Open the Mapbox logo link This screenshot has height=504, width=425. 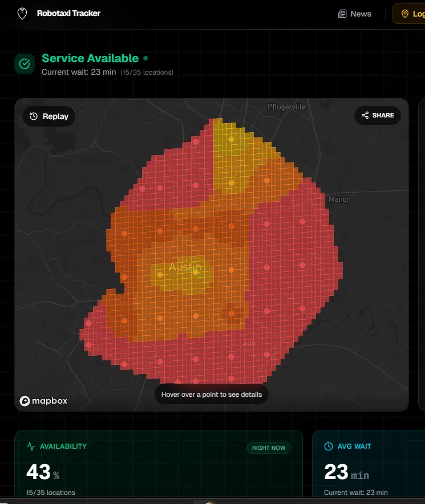43,401
